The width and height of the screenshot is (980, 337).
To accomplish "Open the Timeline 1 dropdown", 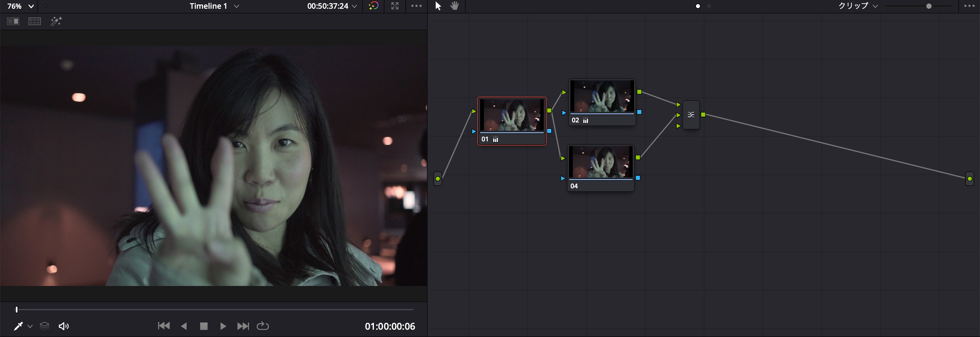I will (x=214, y=6).
